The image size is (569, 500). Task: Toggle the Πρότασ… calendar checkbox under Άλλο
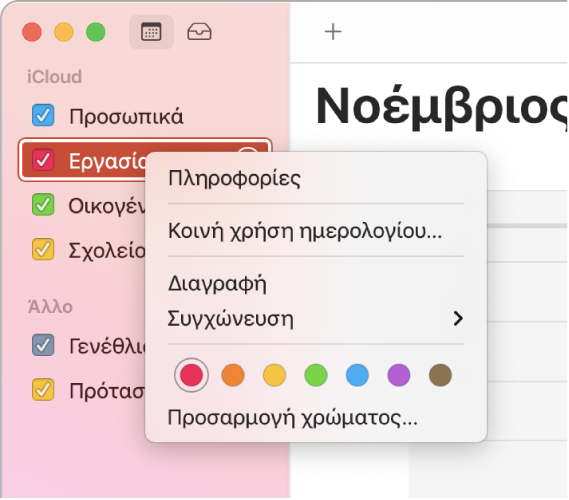[x=43, y=390]
